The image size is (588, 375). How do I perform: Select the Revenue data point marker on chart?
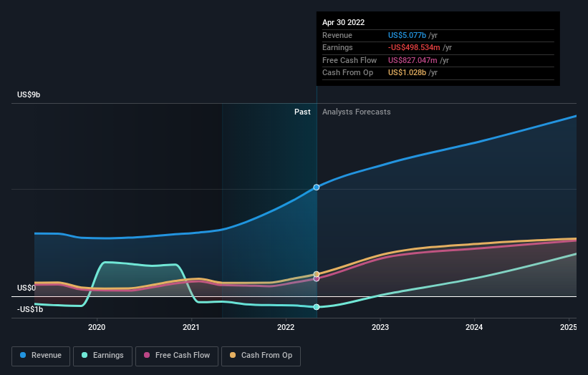click(x=317, y=187)
